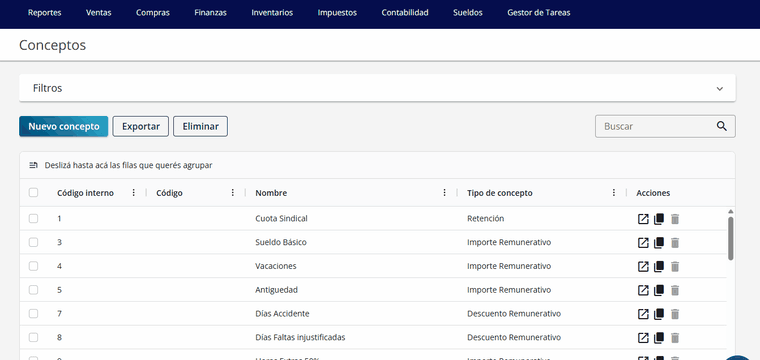Image resolution: width=760 pixels, height=360 pixels.
Task: Tick the Vacaciones row checkbox
Action: click(x=33, y=266)
